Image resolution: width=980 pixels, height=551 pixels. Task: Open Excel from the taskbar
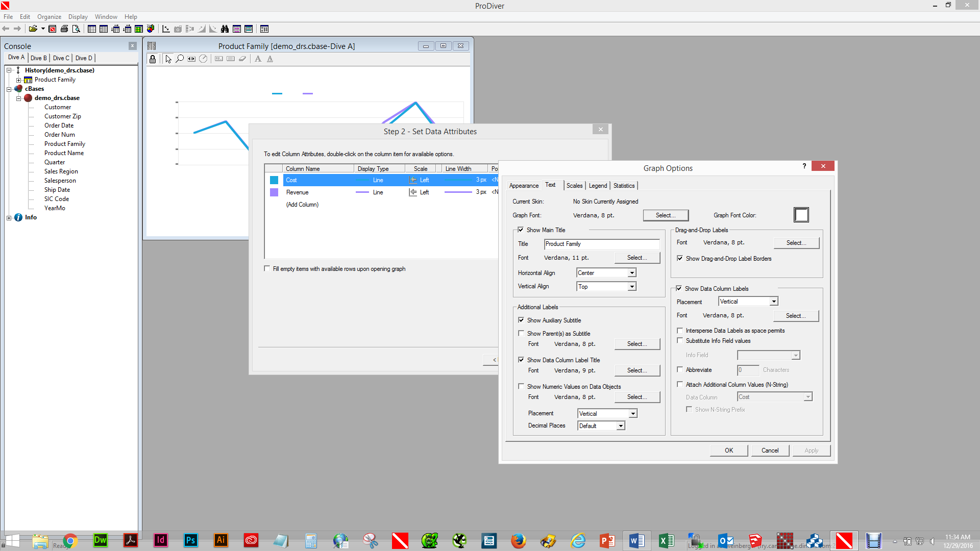click(x=666, y=540)
